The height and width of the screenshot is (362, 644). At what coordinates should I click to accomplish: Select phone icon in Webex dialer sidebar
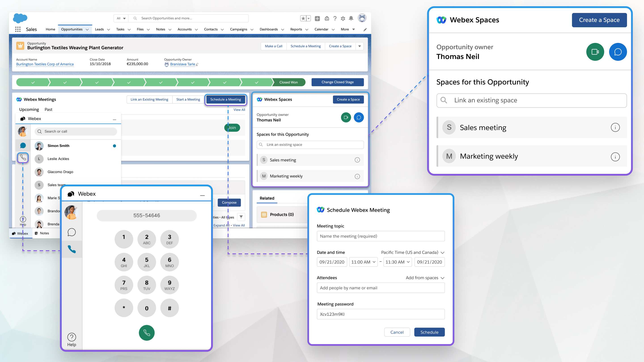point(72,249)
